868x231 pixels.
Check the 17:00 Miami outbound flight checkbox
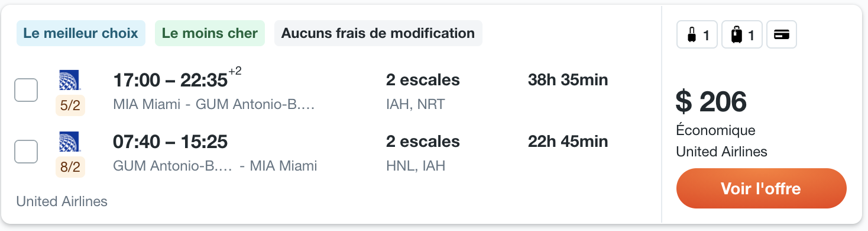[x=26, y=90]
